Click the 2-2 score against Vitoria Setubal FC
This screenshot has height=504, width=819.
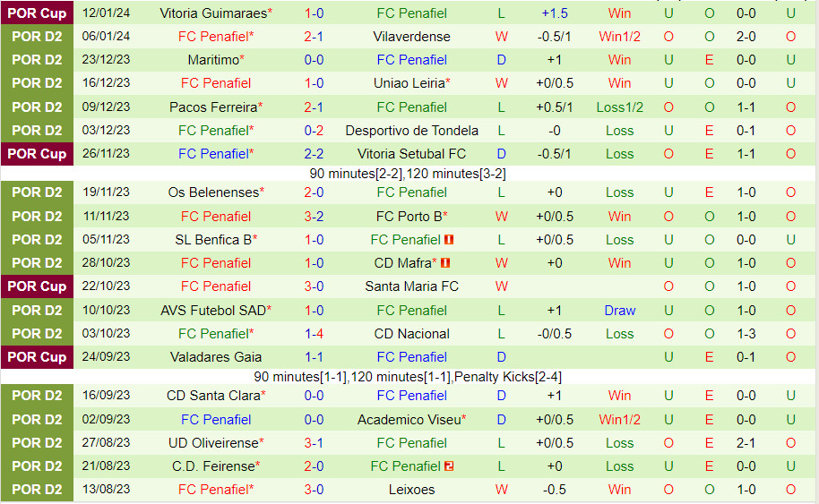pos(314,154)
